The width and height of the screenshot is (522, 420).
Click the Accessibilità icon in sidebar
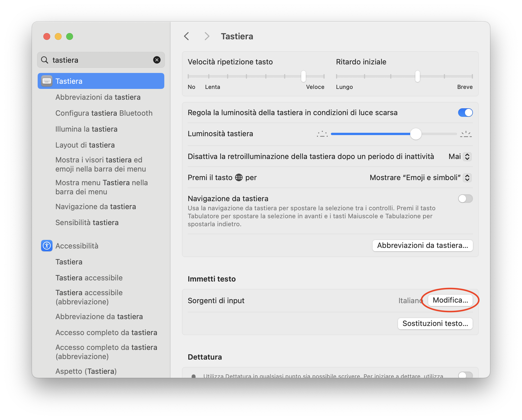click(47, 246)
